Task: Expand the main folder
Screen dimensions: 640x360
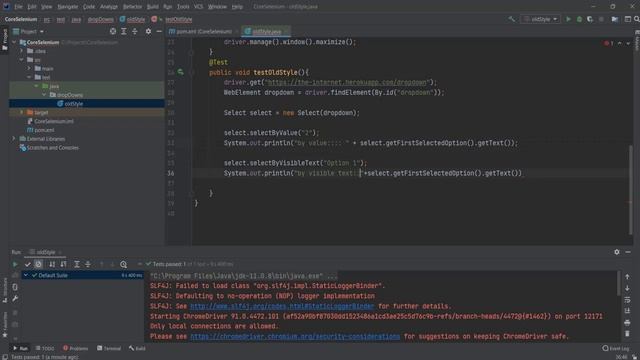Action: (29, 69)
